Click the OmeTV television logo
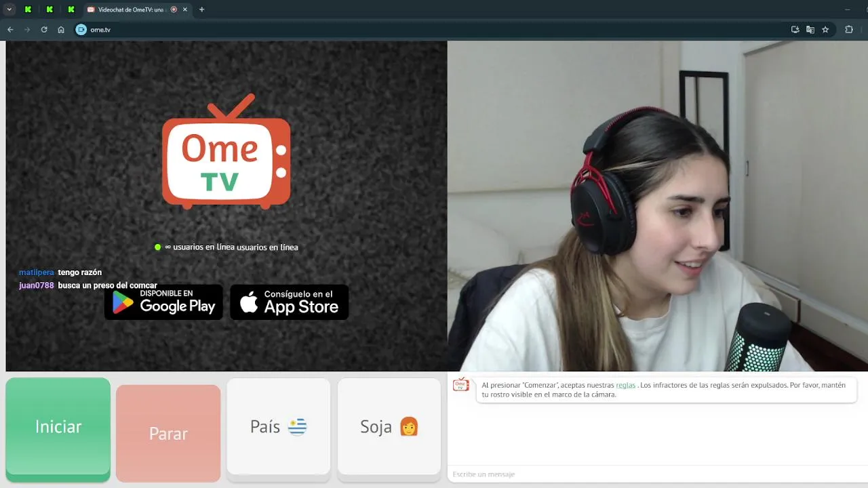The width and height of the screenshot is (868, 488). (226, 151)
